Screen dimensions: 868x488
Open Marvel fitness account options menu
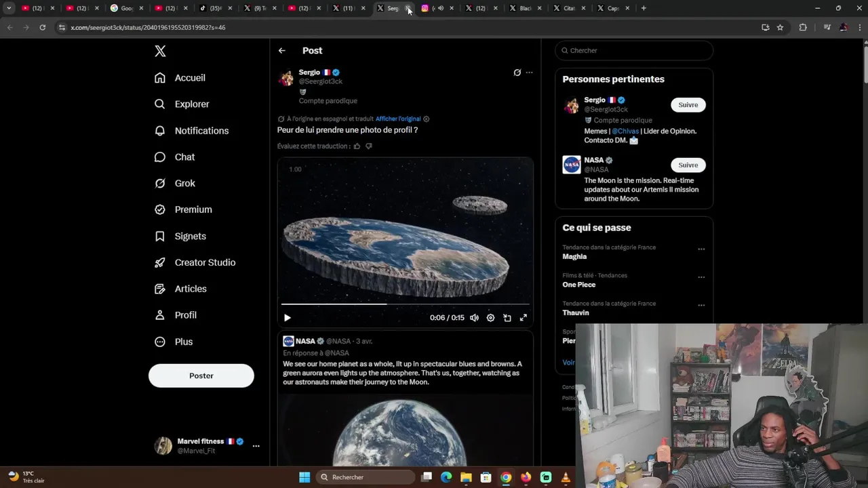point(256,446)
